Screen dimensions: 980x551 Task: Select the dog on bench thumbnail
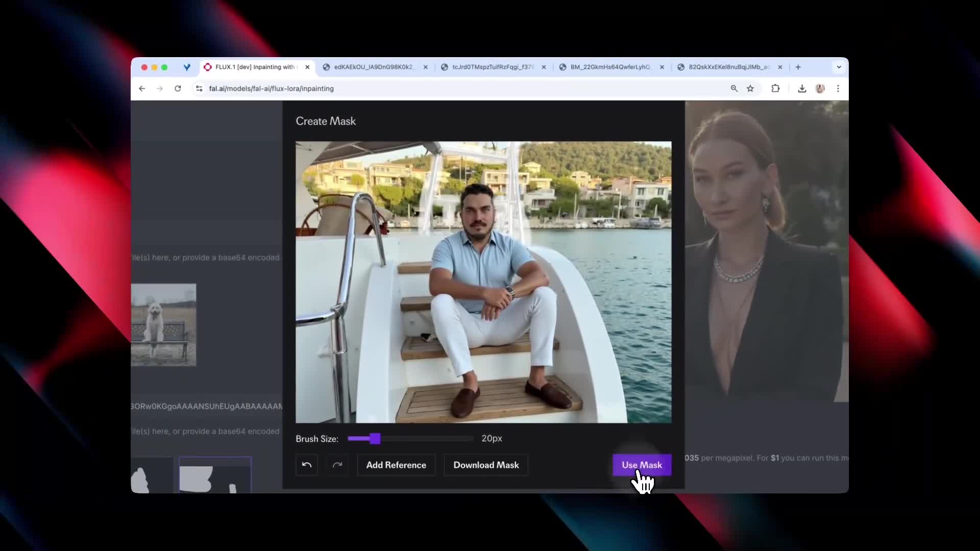(x=163, y=324)
